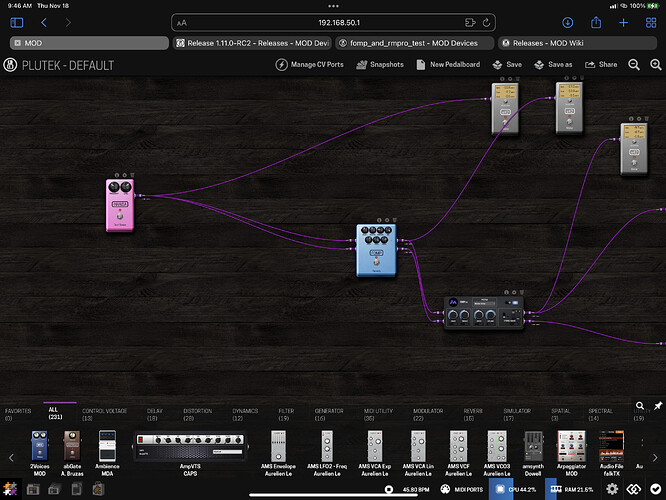This screenshot has width=666, height=500.
Task: Create a New Pedalboard
Action: [x=449, y=65]
